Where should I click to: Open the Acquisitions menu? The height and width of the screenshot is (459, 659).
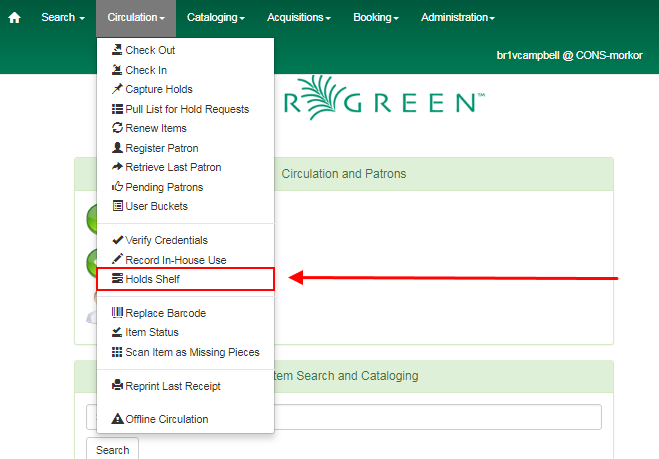pos(299,18)
